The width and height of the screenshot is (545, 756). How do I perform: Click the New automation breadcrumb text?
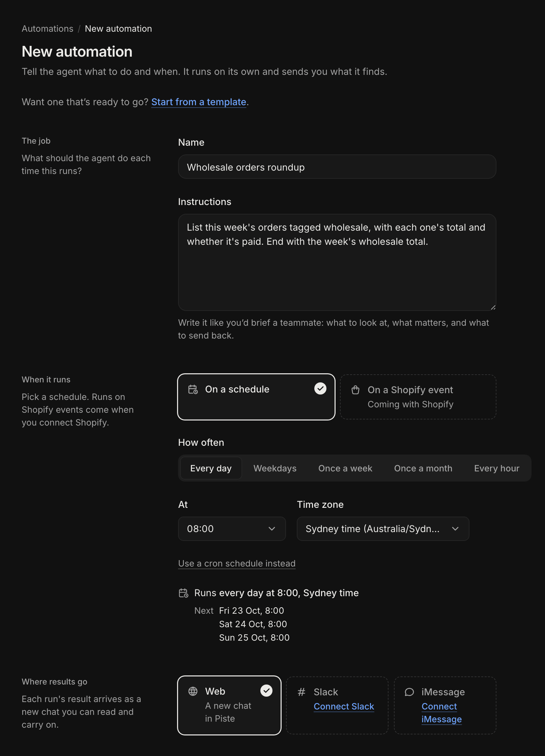pyautogui.click(x=118, y=29)
